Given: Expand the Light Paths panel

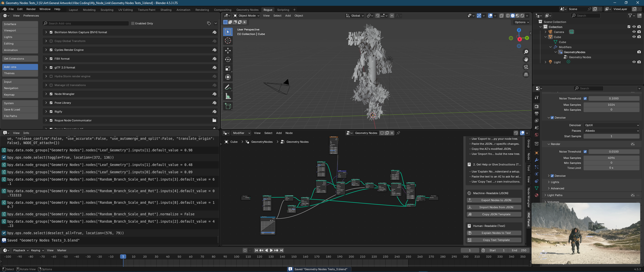Looking at the screenshot, I should 555,195.
